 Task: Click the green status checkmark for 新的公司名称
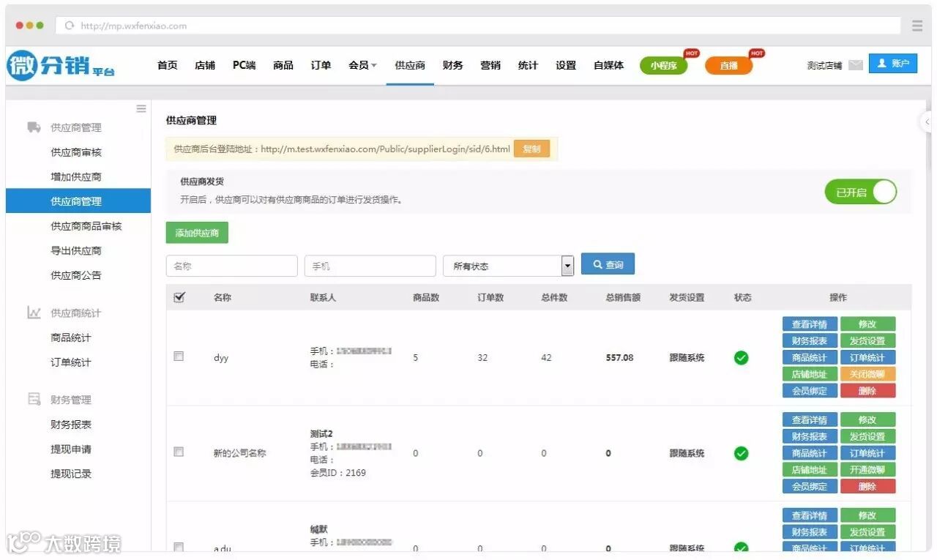(x=742, y=453)
